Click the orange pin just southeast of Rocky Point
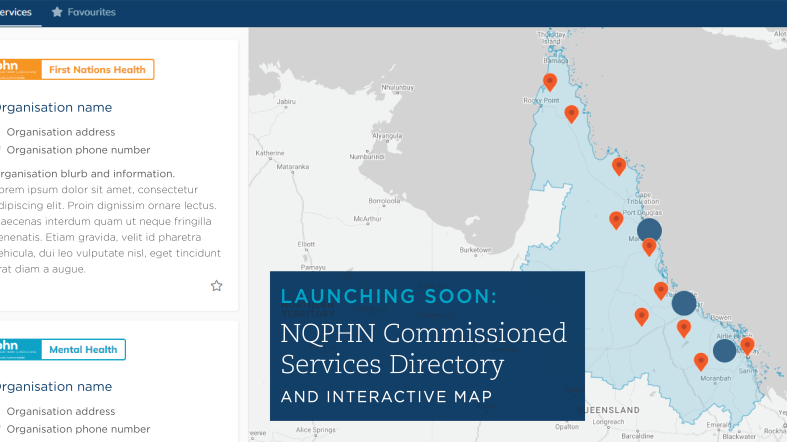The width and height of the screenshot is (787, 442). pyautogui.click(x=571, y=114)
